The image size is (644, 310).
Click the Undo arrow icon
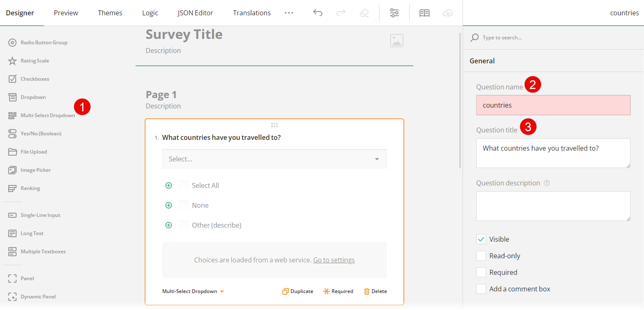click(317, 13)
